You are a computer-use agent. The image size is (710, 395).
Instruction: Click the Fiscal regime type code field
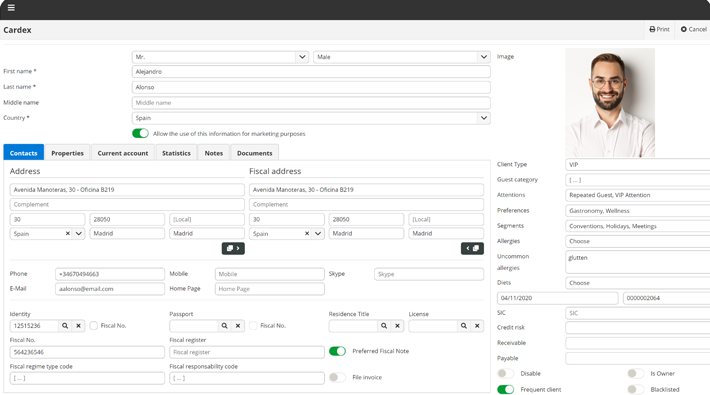point(87,378)
